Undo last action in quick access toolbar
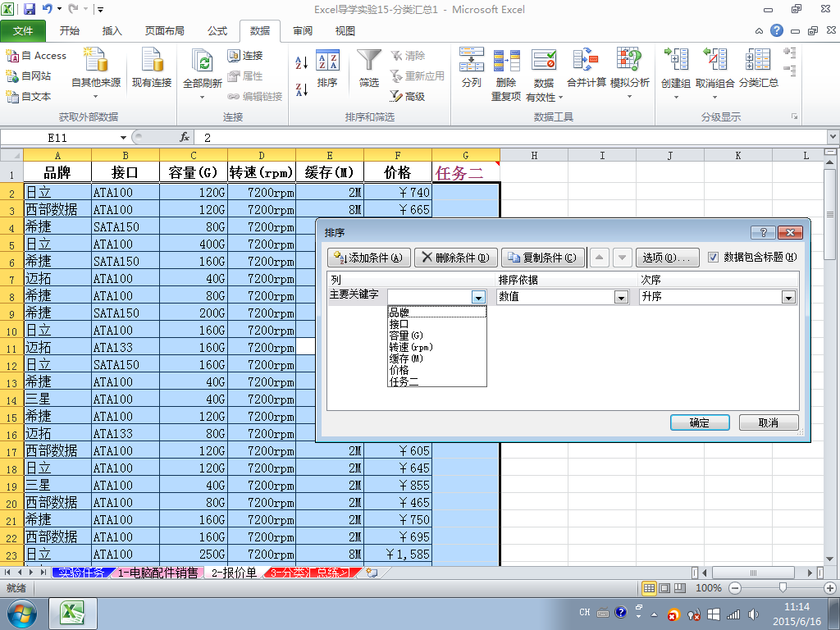This screenshot has width=840, height=630. point(47,9)
